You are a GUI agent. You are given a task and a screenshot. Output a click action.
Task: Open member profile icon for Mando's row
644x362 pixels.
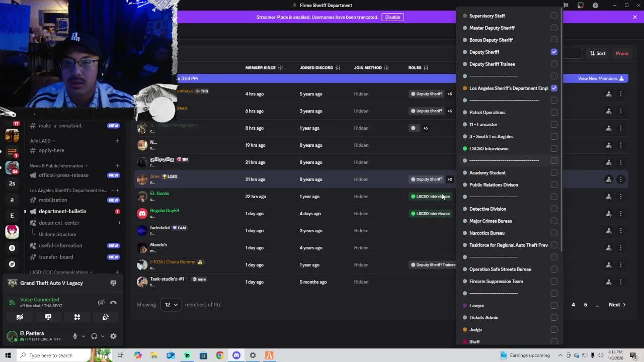click(x=609, y=248)
